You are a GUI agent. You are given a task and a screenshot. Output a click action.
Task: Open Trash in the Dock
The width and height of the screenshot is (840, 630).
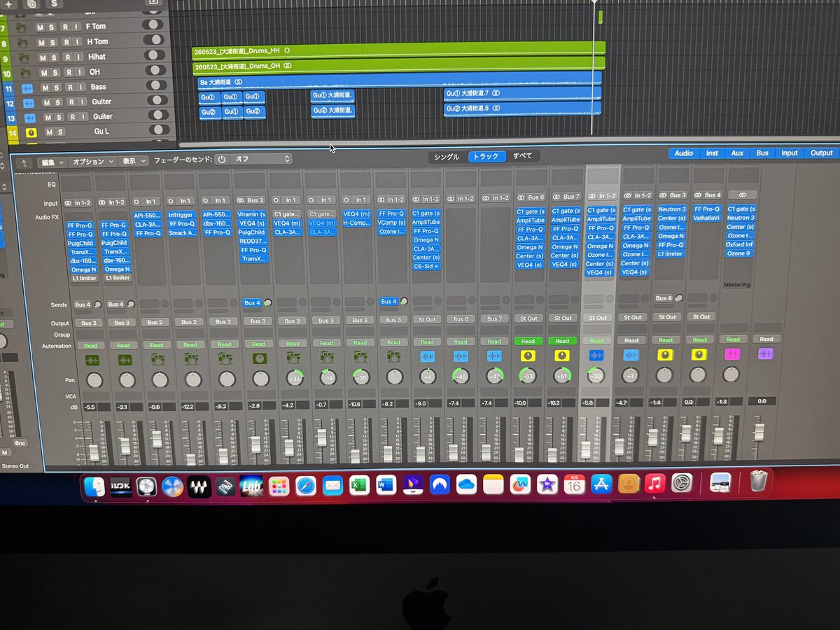pos(759,482)
